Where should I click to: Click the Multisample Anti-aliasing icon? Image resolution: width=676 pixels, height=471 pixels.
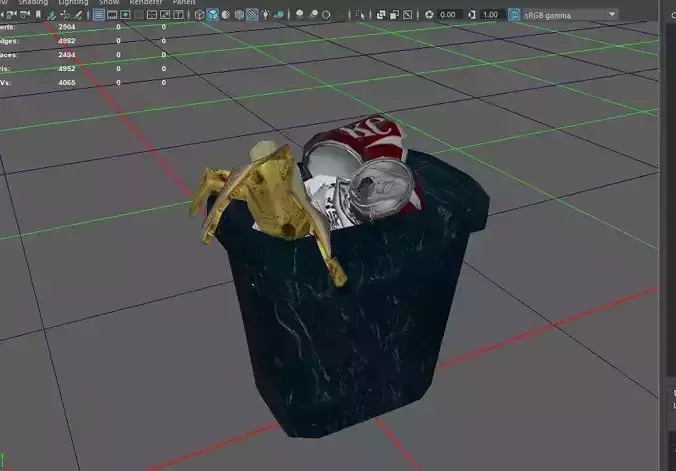click(326, 15)
